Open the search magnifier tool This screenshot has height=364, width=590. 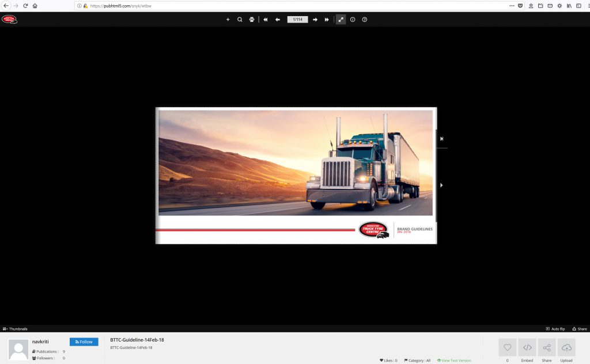[x=240, y=20]
